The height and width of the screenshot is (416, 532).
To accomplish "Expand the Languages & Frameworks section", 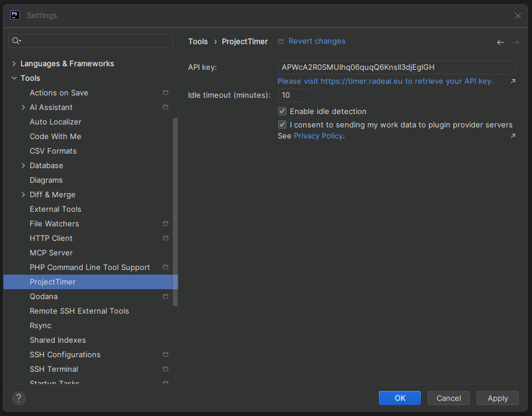I will tap(14, 63).
